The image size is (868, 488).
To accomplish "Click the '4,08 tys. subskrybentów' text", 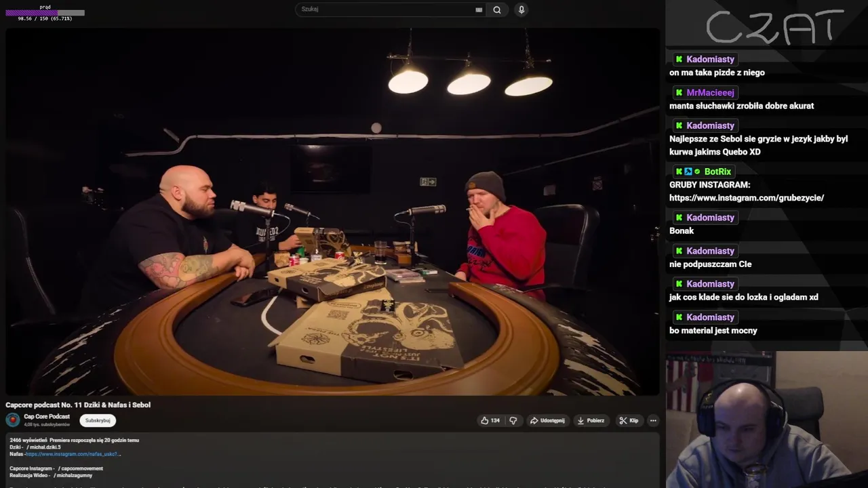I will point(47,424).
